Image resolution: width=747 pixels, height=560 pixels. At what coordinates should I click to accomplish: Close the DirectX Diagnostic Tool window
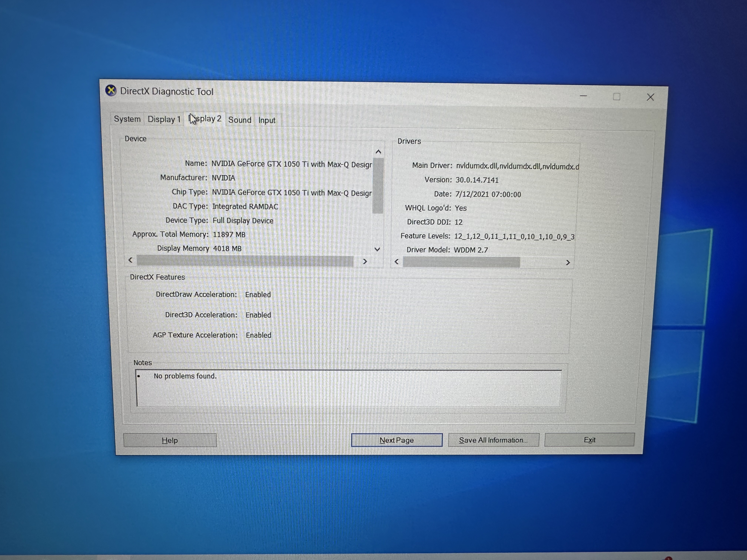point(650,97)
